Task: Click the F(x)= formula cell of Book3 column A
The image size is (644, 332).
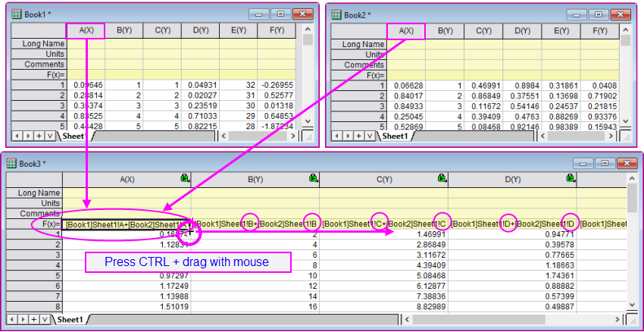Action: click(125, 225)
